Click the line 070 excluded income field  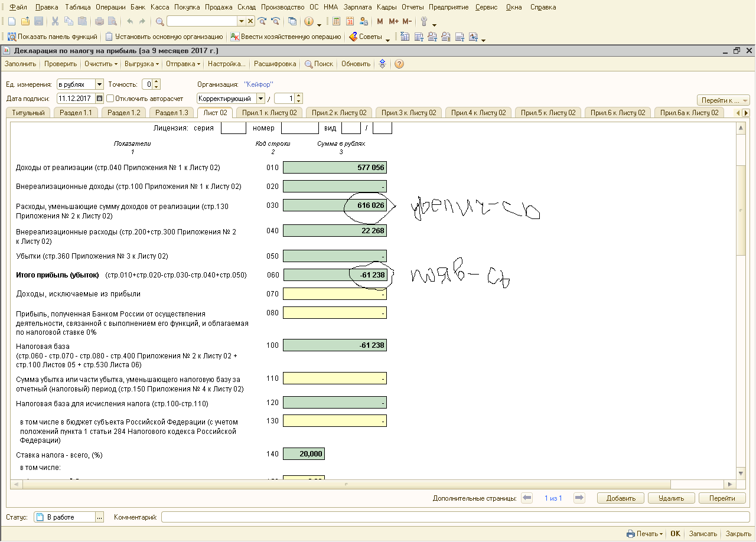[334, 293]
